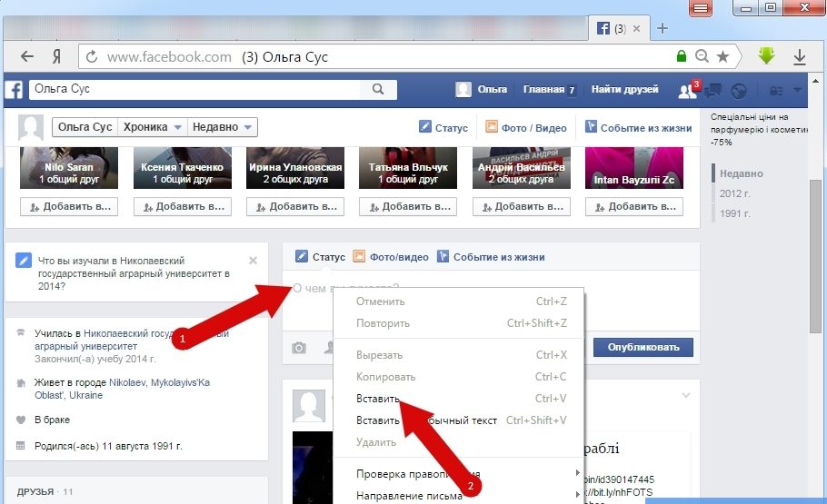The width and height of the screenshot is (827, 504).
Task: Open the Николаевский государственный аграрный университет link
Action: [132, 340]
